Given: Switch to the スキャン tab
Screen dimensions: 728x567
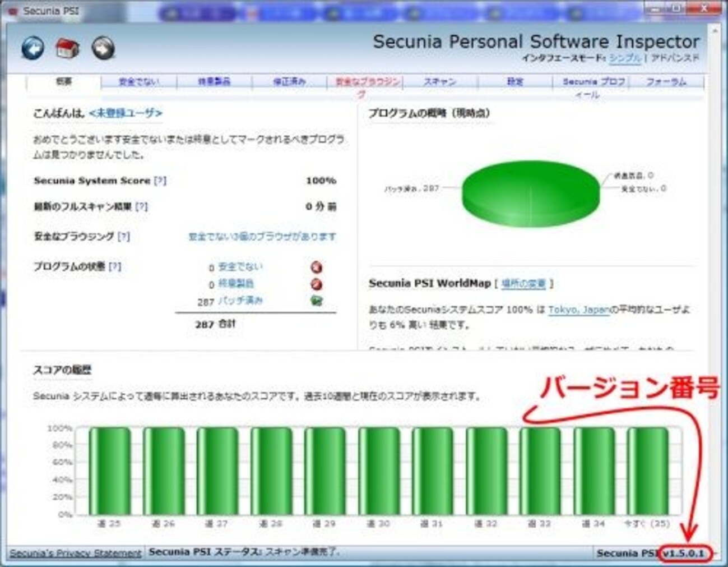Looking at the screenshot, I should (x=440, y=82).
